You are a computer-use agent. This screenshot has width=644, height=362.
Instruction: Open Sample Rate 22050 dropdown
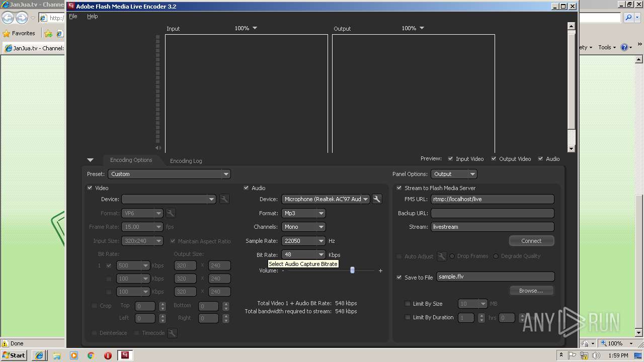[x=303, y=241]
